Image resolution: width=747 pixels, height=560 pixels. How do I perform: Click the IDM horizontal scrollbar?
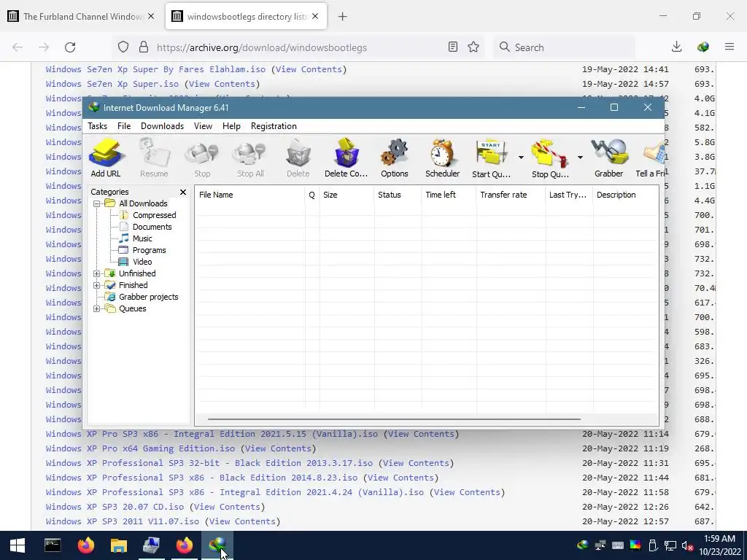[394, 419]
